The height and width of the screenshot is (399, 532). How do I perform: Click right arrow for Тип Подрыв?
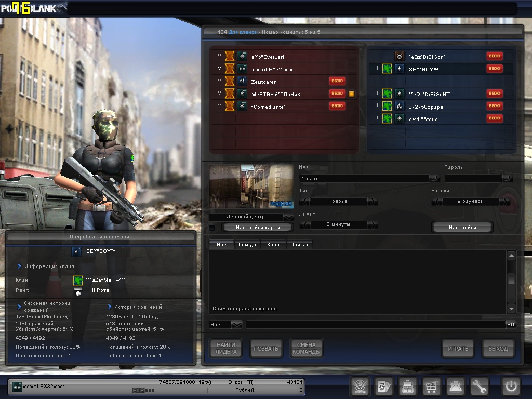pyautogui.click(x=373, y=201)
